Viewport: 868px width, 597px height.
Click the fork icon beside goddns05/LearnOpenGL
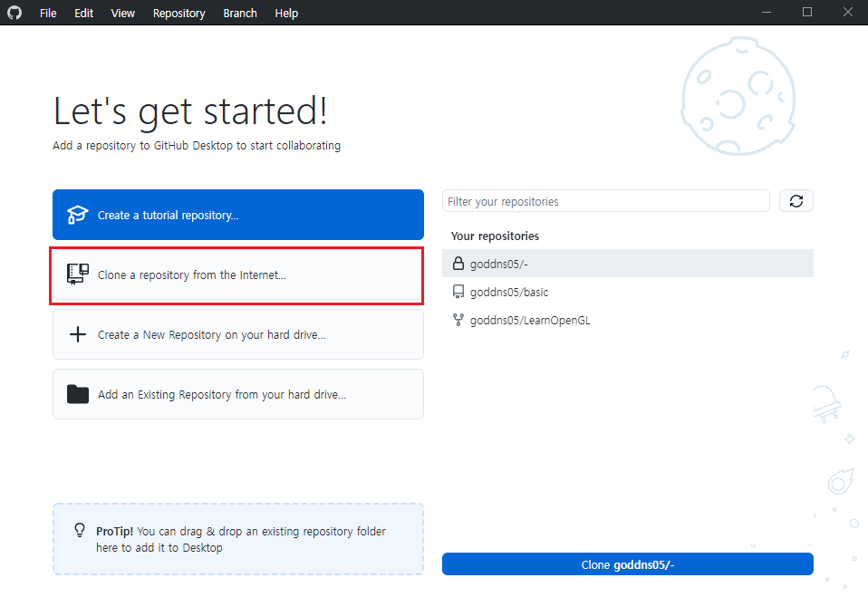[x=458, y=320]
